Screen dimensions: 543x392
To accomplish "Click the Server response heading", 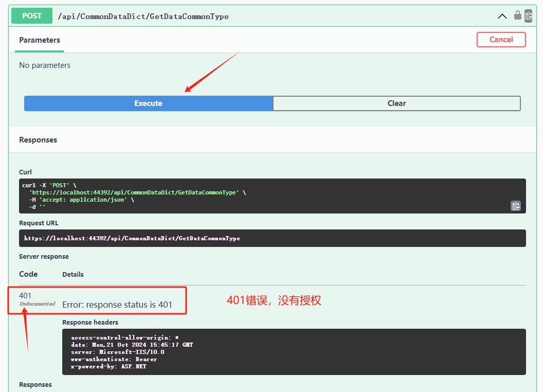I will click(44, 257).
